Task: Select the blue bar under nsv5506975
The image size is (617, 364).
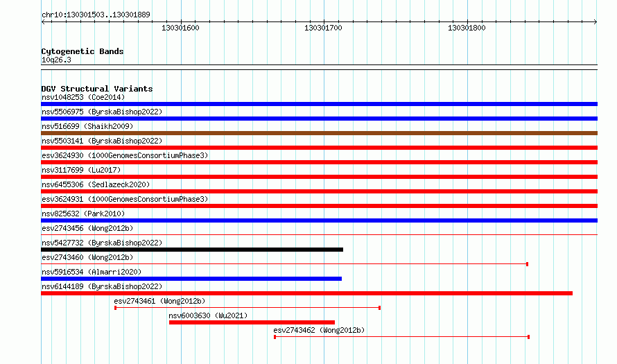Action: pos(319,119)
